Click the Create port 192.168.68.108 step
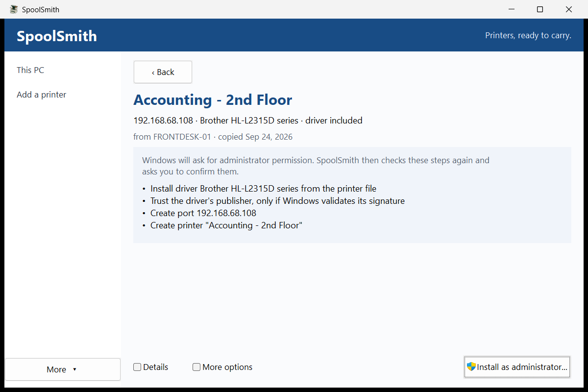This screenshot has width=588, height=392. pos(203,213)
